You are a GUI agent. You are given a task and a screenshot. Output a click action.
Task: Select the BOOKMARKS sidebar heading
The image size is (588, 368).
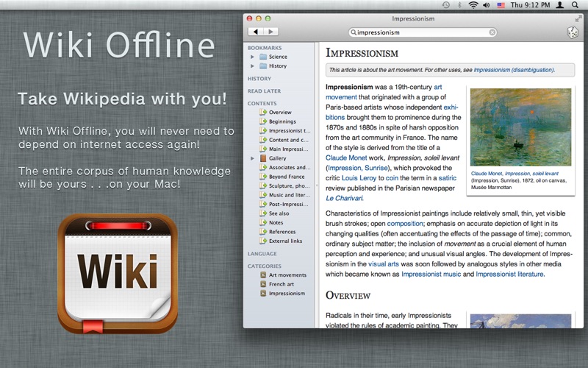pyautogui.click(x=265, y=48)
